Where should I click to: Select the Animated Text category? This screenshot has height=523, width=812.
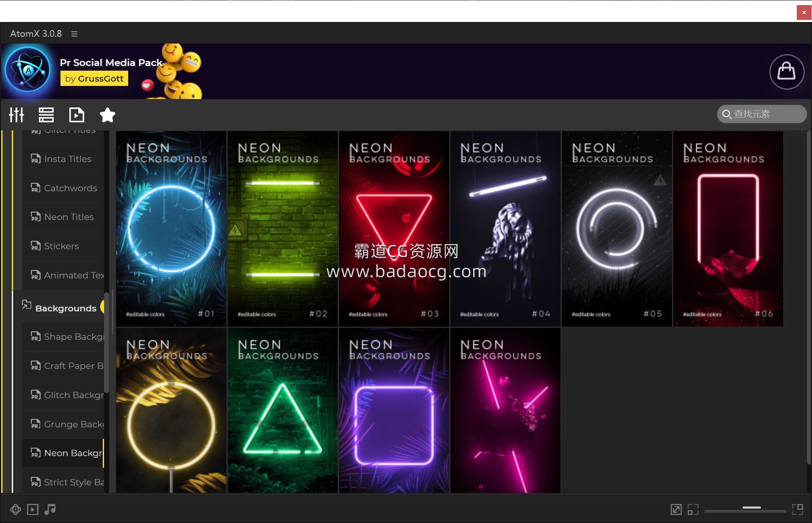63,275
